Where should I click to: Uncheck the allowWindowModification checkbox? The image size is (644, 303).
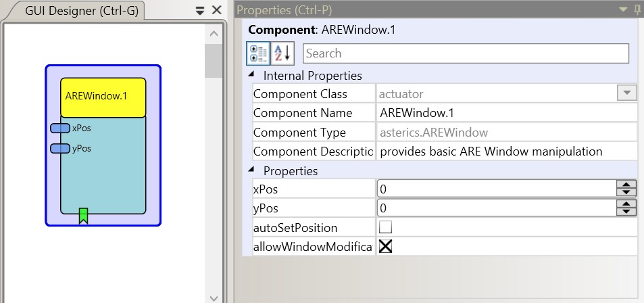385,246
